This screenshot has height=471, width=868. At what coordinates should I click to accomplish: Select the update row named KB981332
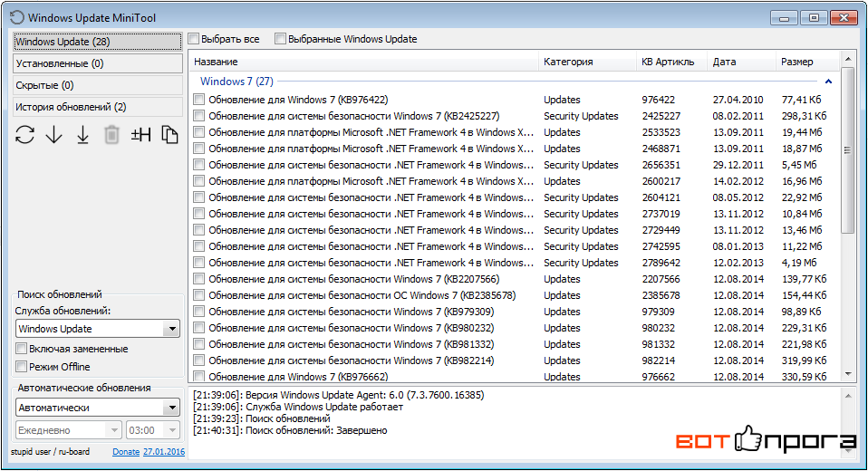pyautogui.click(x=515, y=344)
